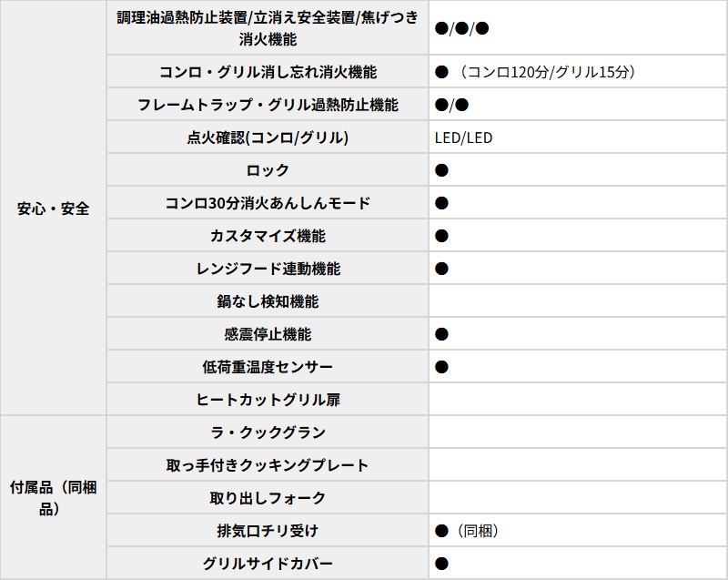Select the 安心・安全 category header cell
Screen dimensions: 728x580
[54, 209]
